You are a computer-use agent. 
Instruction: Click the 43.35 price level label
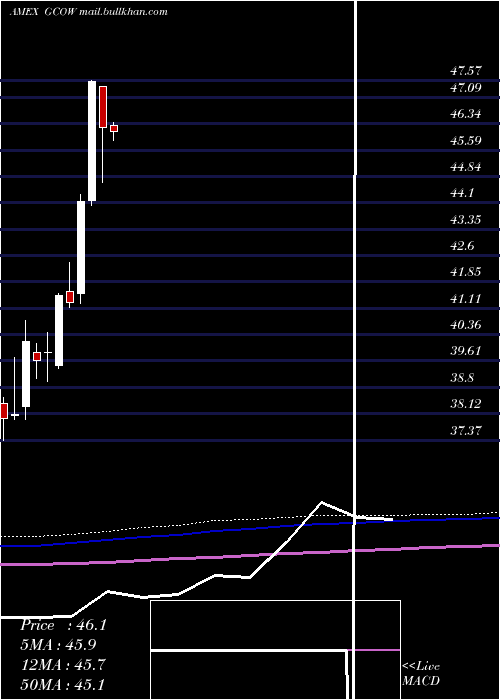[466, 219]
